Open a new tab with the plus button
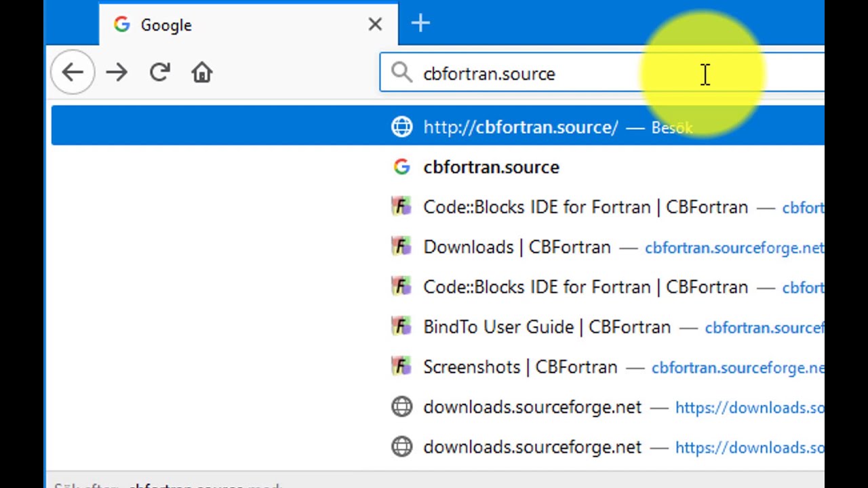This screenshot has height=488, width=868. [x=420, y=24]
